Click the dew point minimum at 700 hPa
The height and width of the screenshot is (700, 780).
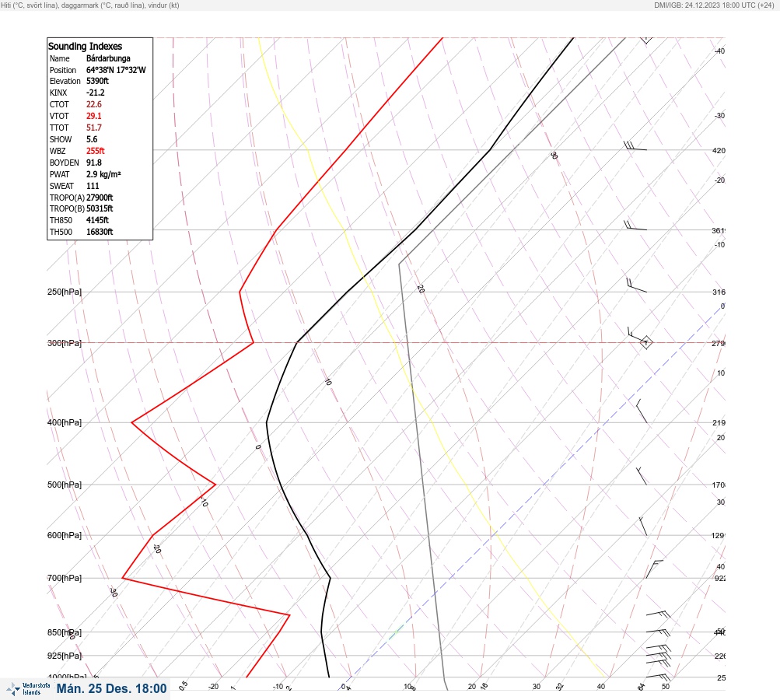coord(123,578)
